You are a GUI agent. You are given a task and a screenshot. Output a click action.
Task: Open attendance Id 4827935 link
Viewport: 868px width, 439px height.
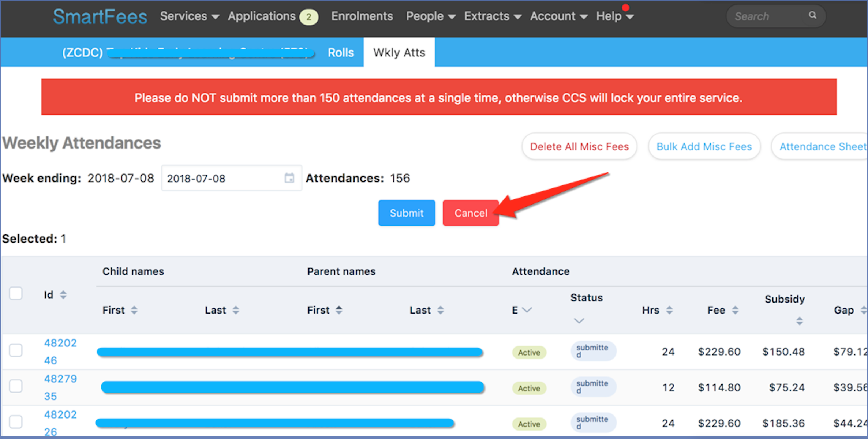(x=60, y=387)
